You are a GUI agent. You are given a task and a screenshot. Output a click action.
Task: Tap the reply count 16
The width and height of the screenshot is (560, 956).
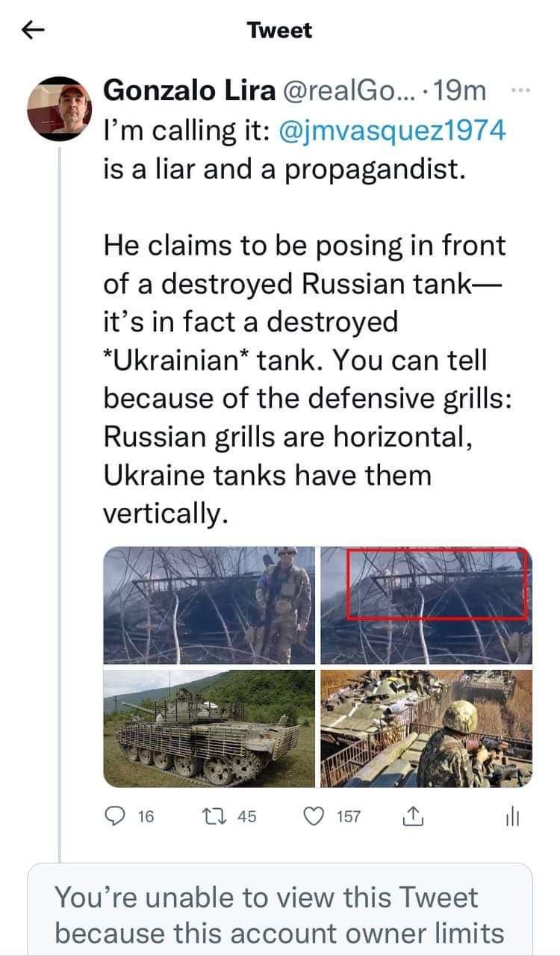[x=146, y=816]
